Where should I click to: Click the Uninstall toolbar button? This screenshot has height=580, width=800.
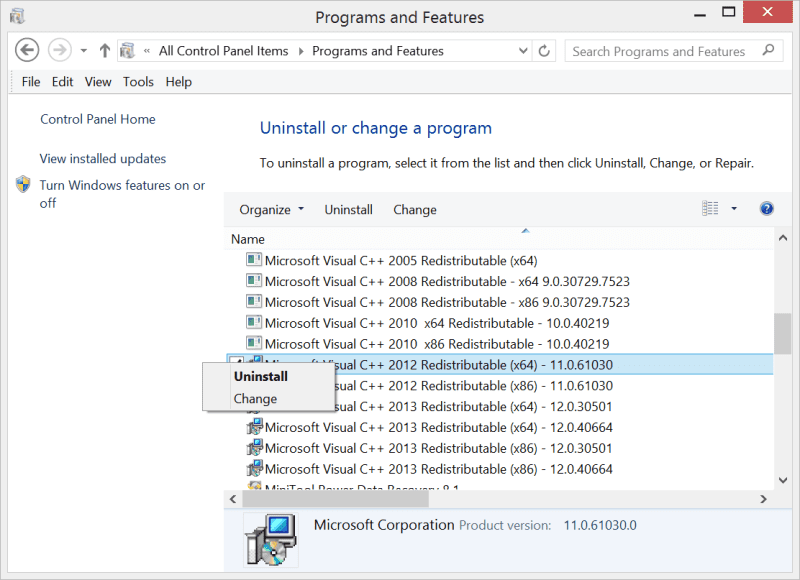point(348,210)
